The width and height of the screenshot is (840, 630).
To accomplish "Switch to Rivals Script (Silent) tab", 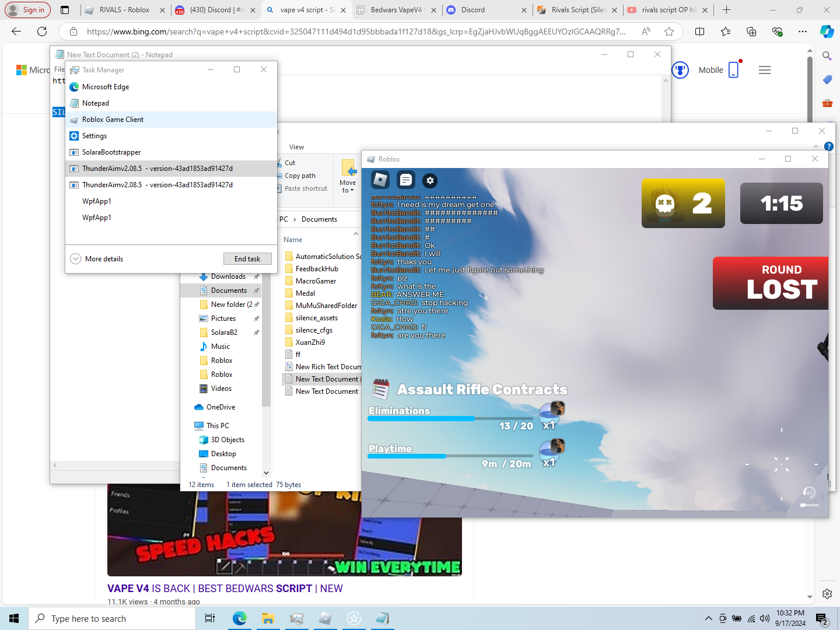I will [578, 10].
